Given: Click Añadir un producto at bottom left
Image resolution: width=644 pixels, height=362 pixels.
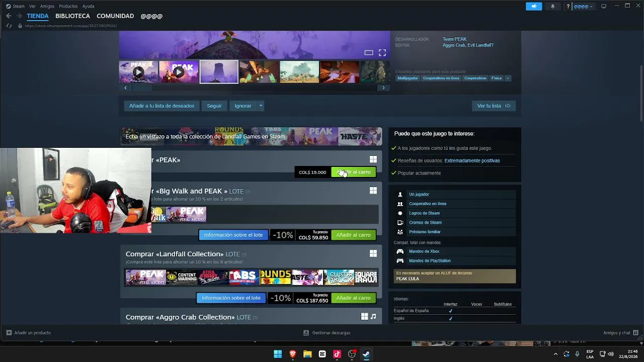Looking at the screenshot, I should [29, 333].
